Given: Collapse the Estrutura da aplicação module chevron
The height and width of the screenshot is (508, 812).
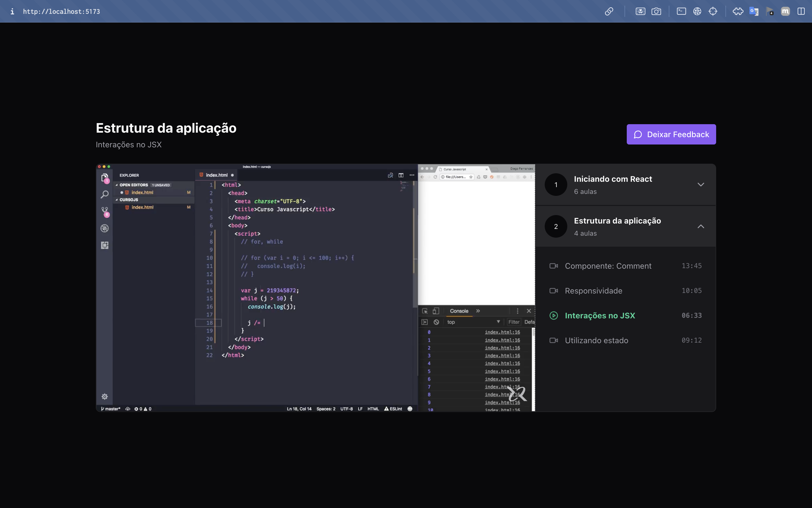Looking at the screenshot, I should (701, 226).
